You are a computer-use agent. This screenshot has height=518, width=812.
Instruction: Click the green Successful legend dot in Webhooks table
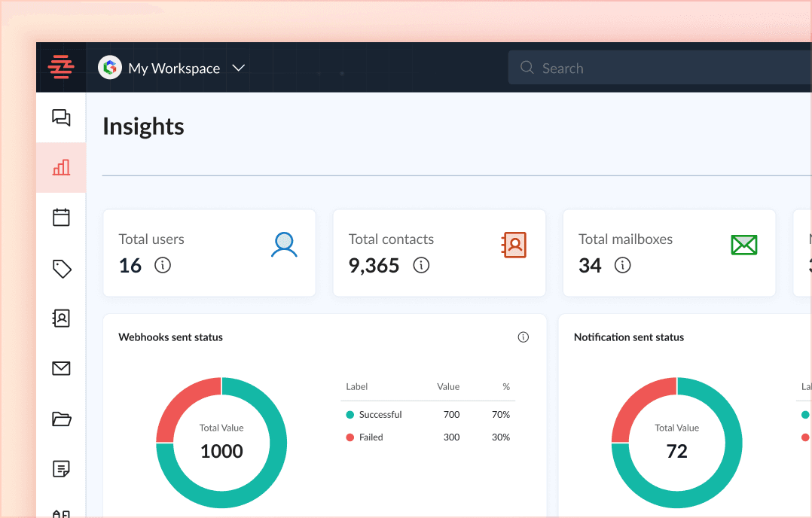click(350, 415)
